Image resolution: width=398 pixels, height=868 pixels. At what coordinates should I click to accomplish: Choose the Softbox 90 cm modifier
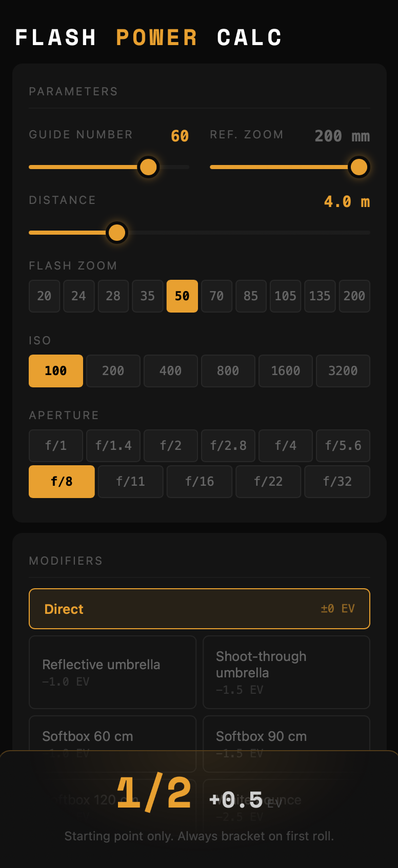[x=286, y=737]
